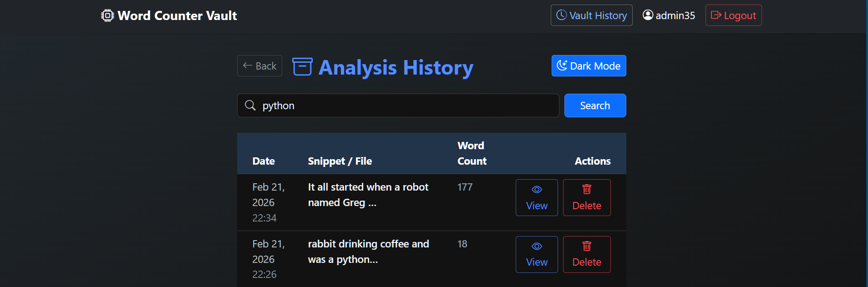
Task: Click the admin35 user avatar icon
Action: [x=648, y=15]
